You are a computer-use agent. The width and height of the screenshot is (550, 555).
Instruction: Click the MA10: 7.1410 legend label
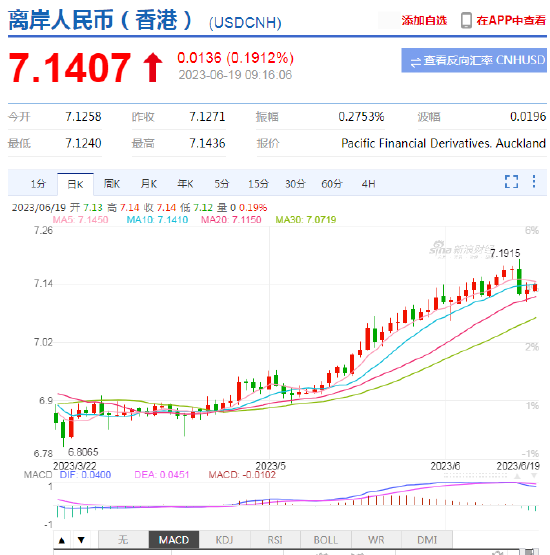pos(157,220)
